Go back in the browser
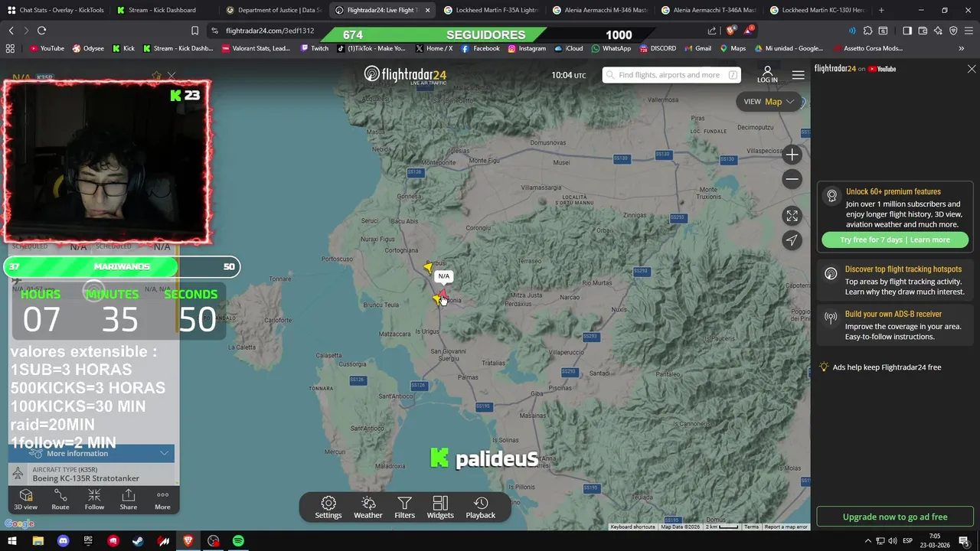 coord(11,31)
